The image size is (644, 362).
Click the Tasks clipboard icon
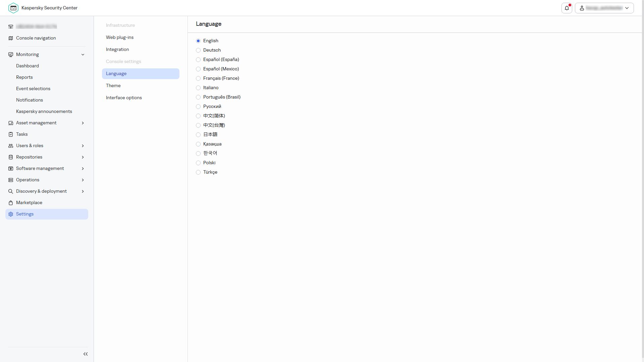pyautogui.click(x=11, y=134)
